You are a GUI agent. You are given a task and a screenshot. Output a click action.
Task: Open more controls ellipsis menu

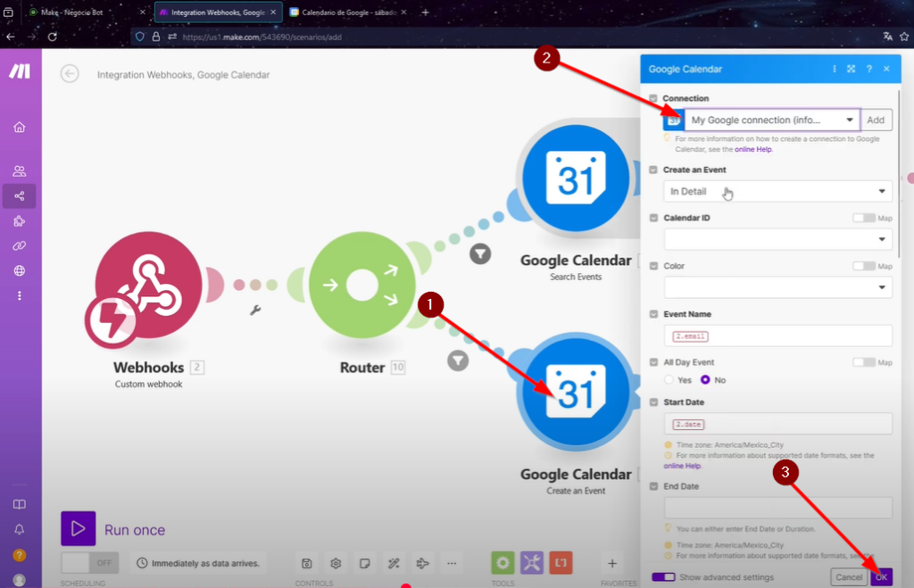pyautogui.click(x=452, y=563)
